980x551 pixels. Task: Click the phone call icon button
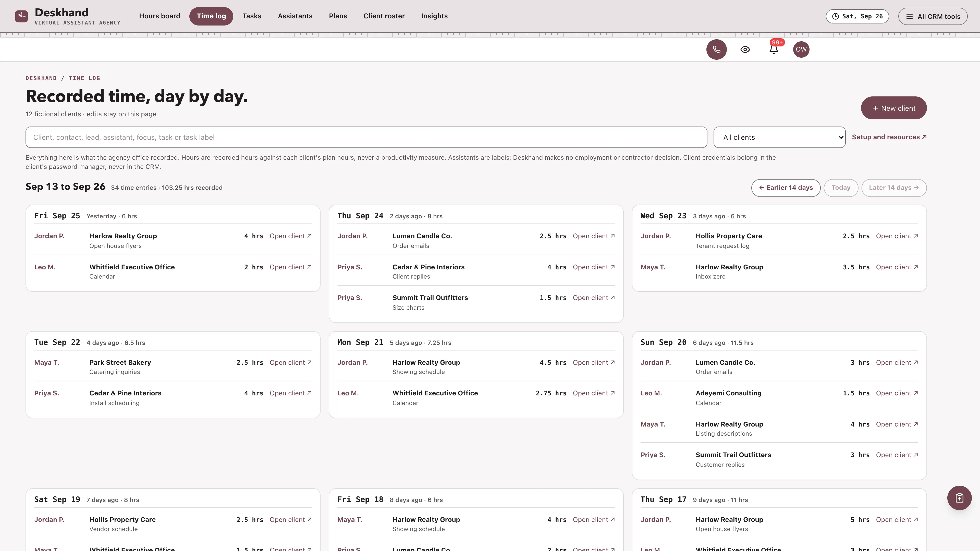point(716,49)
